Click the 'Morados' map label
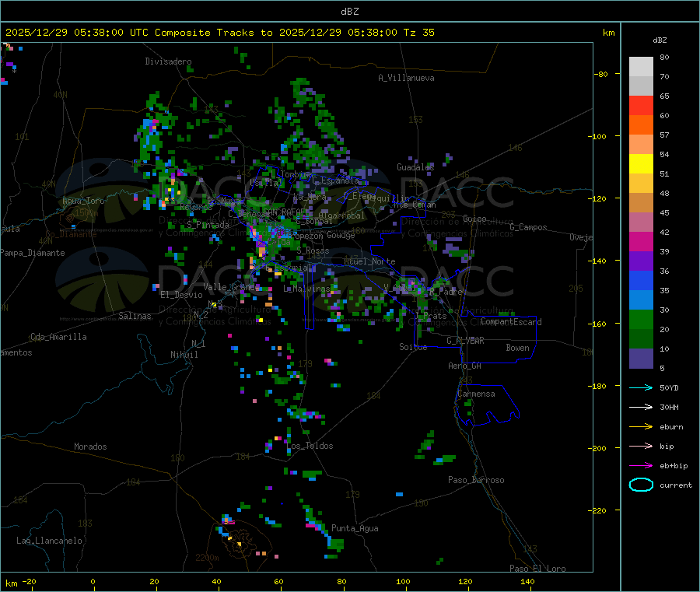This screenshot has height=592, width=700. [90, 447]
